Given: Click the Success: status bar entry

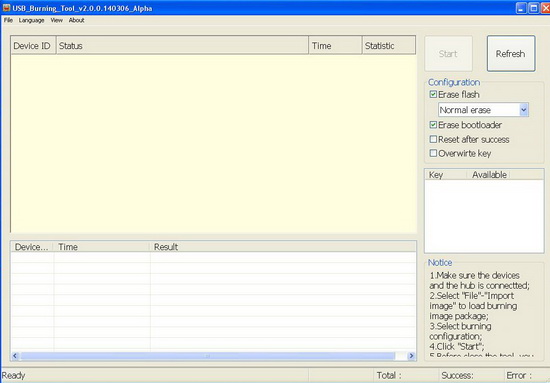Looking at the screenshot, I should (457, 376).
